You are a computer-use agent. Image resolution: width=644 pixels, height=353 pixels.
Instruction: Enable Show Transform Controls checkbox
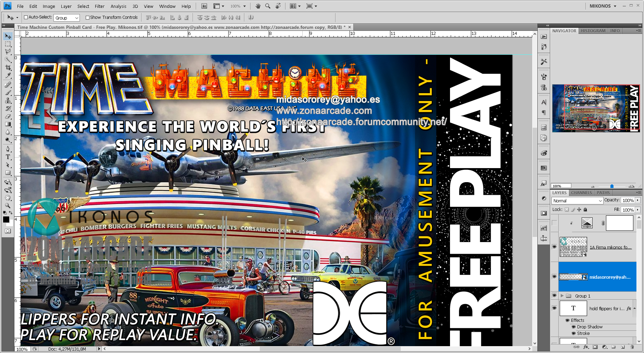pos(87,17)
